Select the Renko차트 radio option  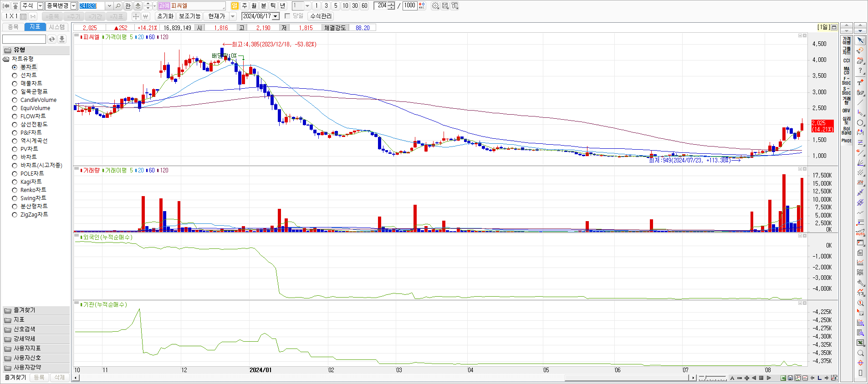(x=15, y=190)
